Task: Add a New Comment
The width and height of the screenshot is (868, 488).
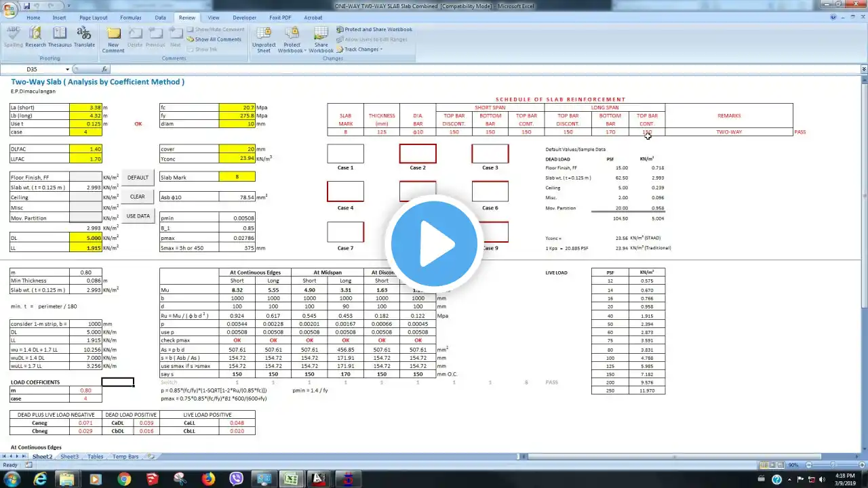Action: click(113, 39)
